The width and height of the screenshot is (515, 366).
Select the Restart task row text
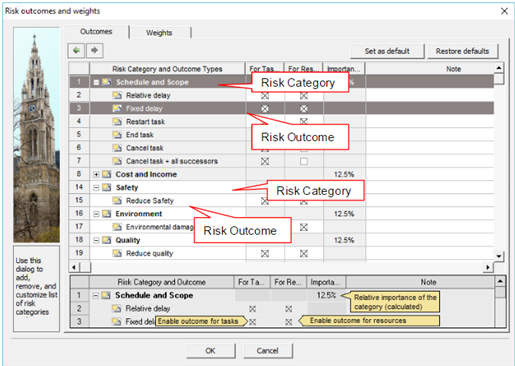tap(145, 122)
